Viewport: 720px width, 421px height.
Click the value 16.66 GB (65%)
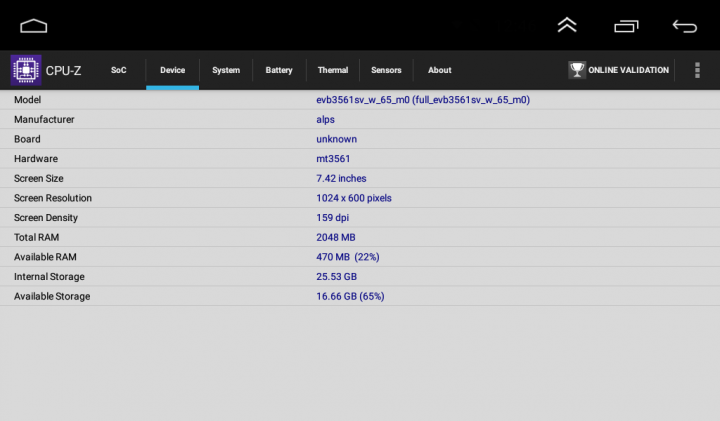point(350,297)
